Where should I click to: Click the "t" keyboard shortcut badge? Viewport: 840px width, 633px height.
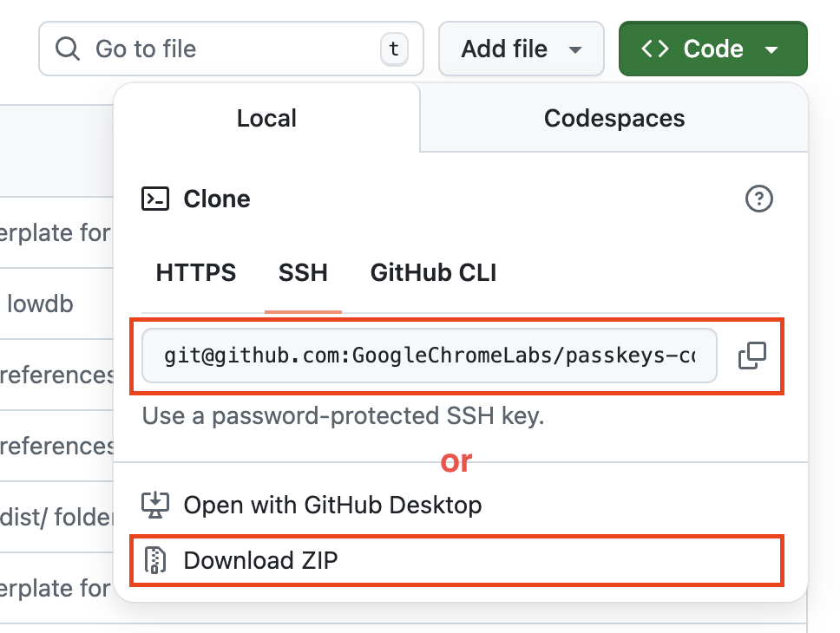point(394,49)
